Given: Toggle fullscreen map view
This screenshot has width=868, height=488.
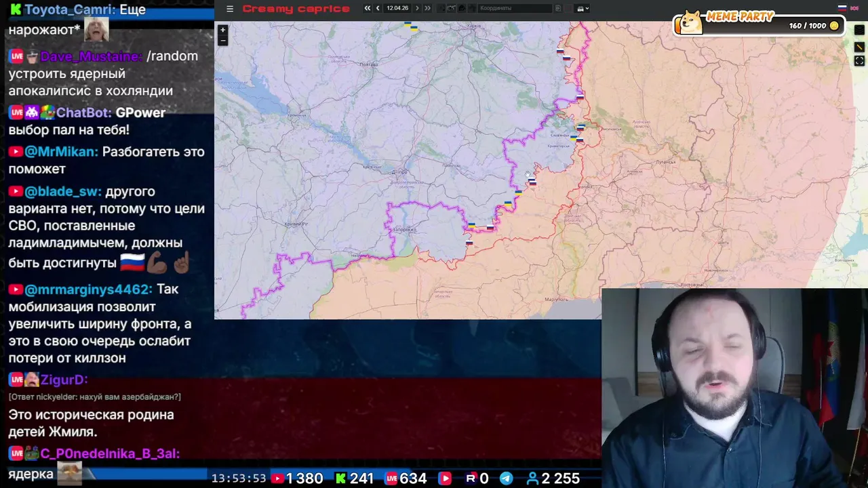Looking at the screenshot, I should 859,61.
